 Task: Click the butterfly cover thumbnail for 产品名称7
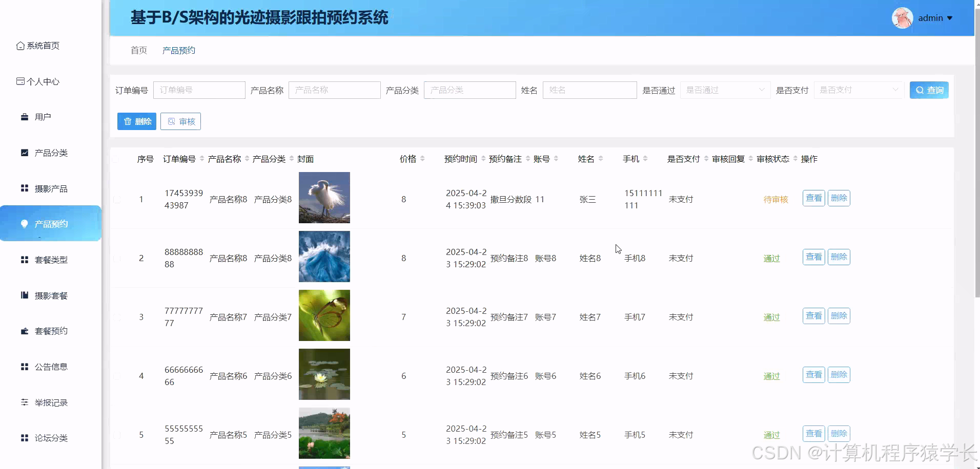[324, 315]
